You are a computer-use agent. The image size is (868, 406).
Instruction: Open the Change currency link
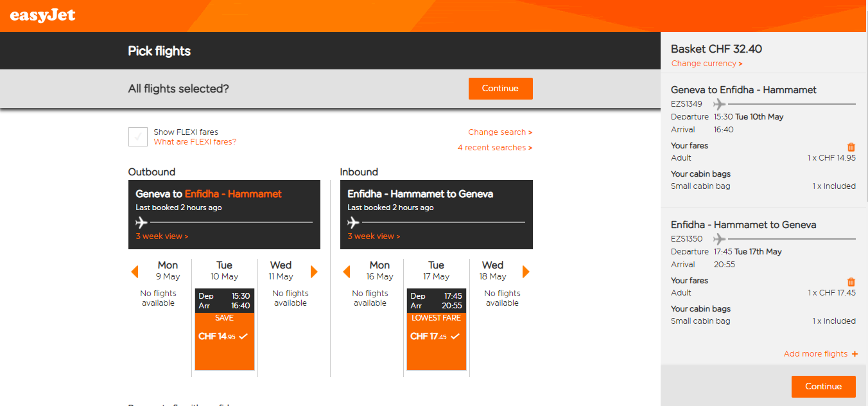click(x=707, y=64)
